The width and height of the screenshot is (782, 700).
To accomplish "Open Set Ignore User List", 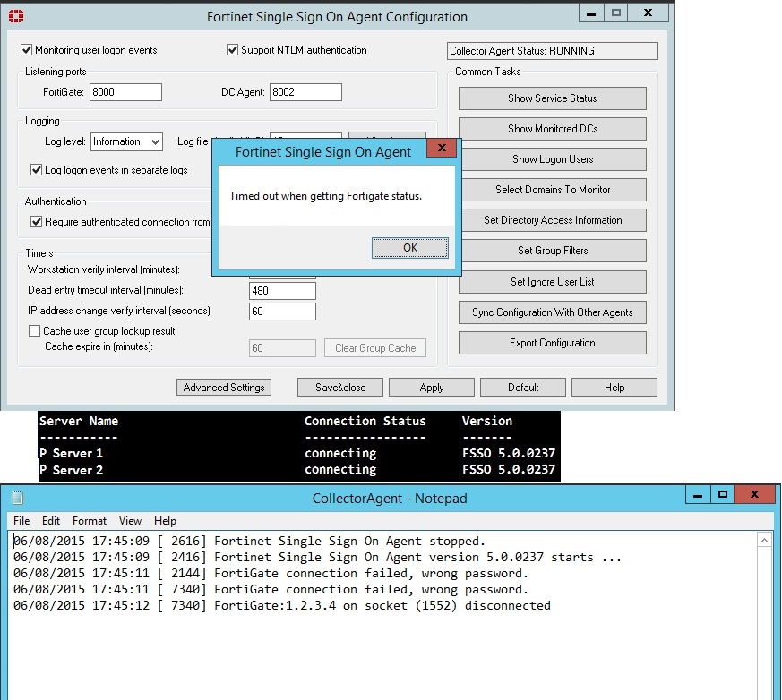I will (553, 282).
